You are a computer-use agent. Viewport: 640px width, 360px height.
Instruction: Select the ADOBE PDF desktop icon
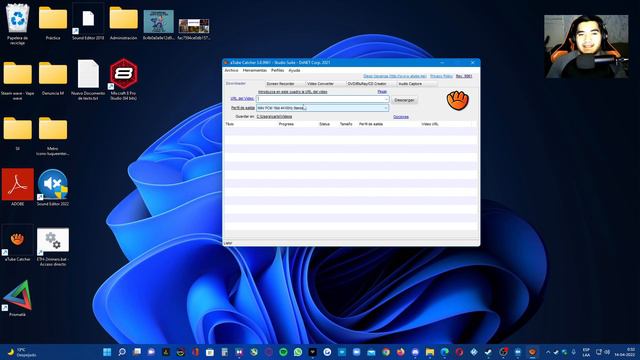18,187
